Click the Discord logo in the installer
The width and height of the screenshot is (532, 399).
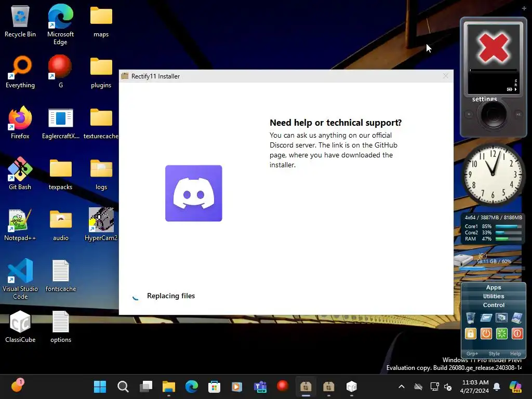coord(194,193)
